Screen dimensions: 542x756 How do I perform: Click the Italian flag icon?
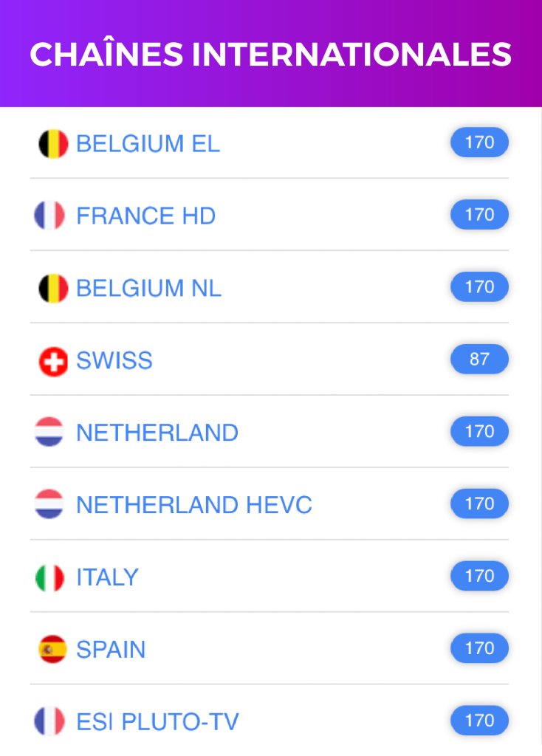(x=49, y=577)
